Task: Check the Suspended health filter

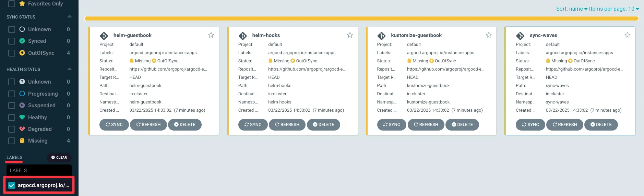Action: click(x=12, y=106)
